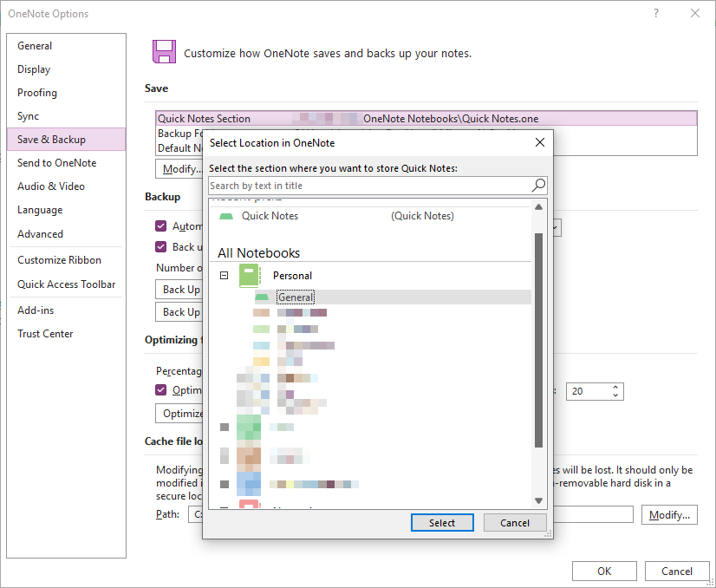Image resolution: width=716 pixels, height=588 pixels.
Task: Open the General options category
Action: pyautogui.click(x=66, y=46)
